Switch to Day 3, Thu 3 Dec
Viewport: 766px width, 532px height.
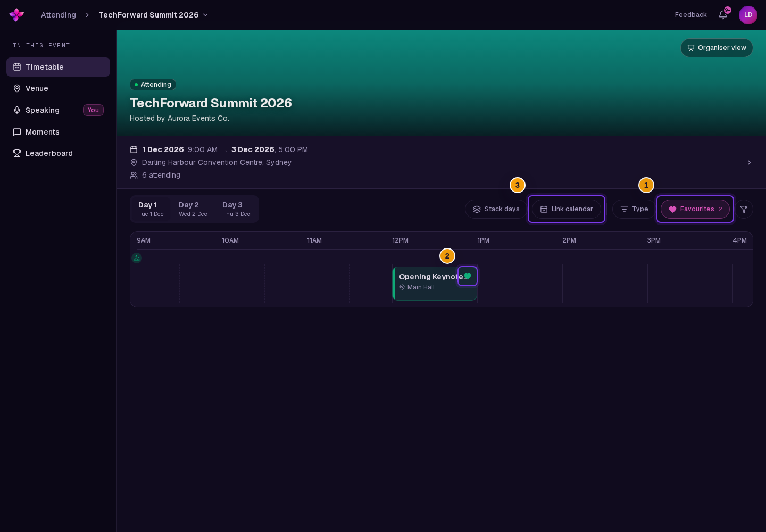(x=236, y=209)
